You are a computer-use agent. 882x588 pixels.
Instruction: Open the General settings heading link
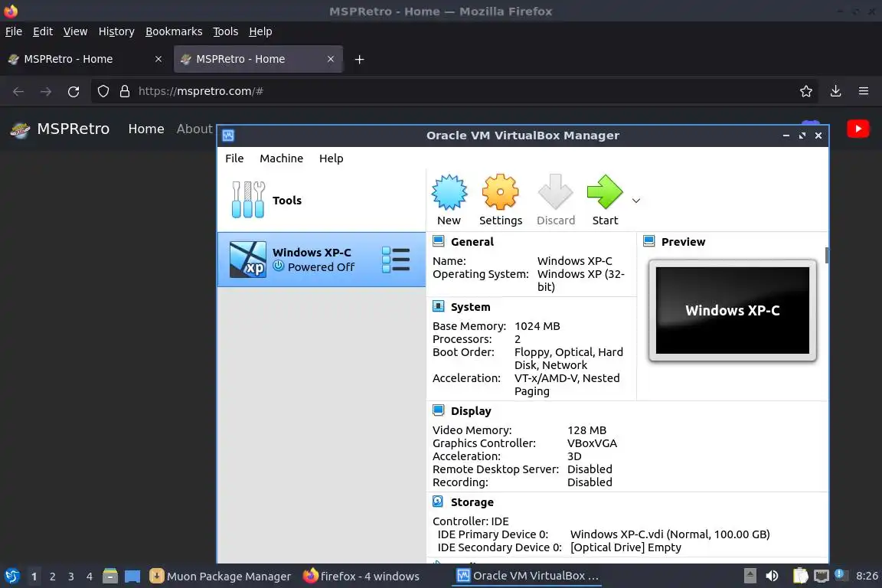coord(472,242)
